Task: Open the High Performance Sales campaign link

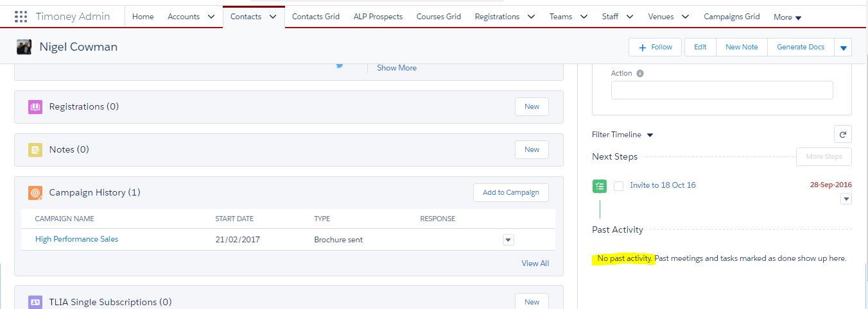Action: [76, 239]
